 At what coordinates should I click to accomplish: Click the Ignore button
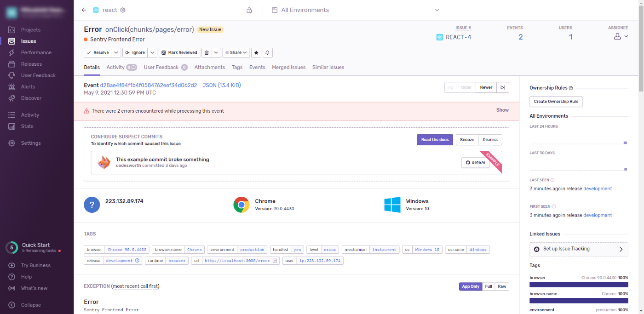point(135,52)
